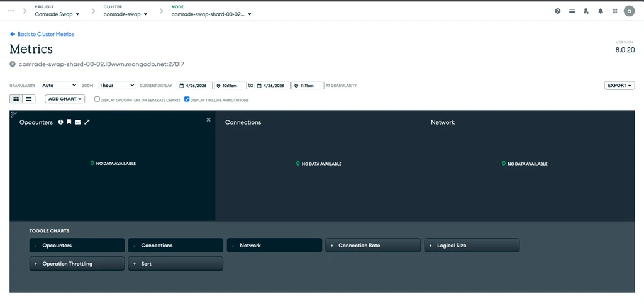Switch to list chart layout

pyautogui.click(x=29, y=99)
